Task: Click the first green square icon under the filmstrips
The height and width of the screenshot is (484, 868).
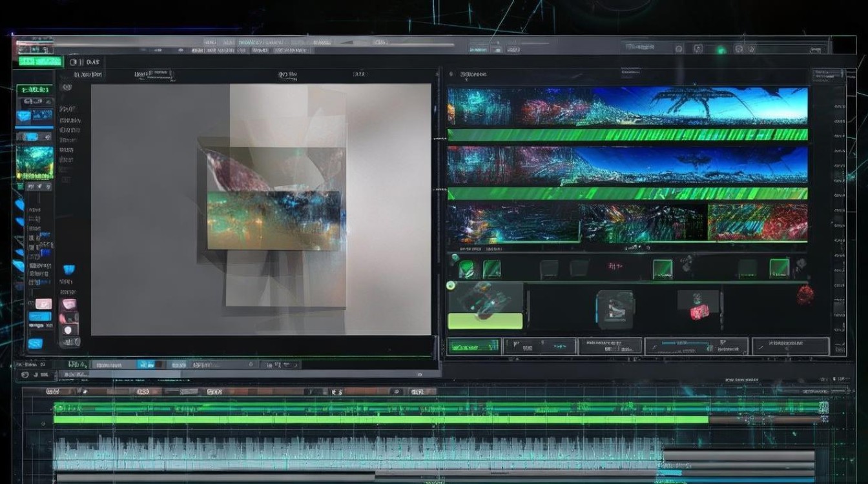Action: pos(466,269)
